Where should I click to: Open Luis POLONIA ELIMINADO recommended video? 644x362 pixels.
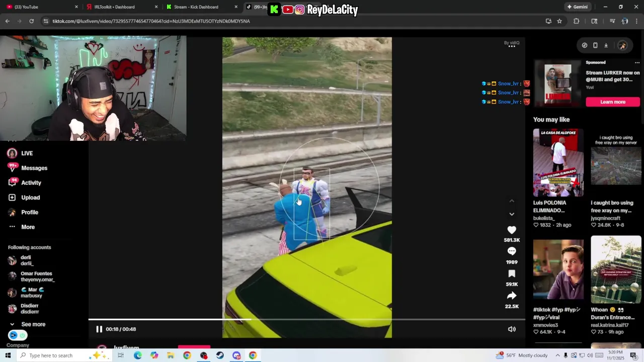pos(558,162)
